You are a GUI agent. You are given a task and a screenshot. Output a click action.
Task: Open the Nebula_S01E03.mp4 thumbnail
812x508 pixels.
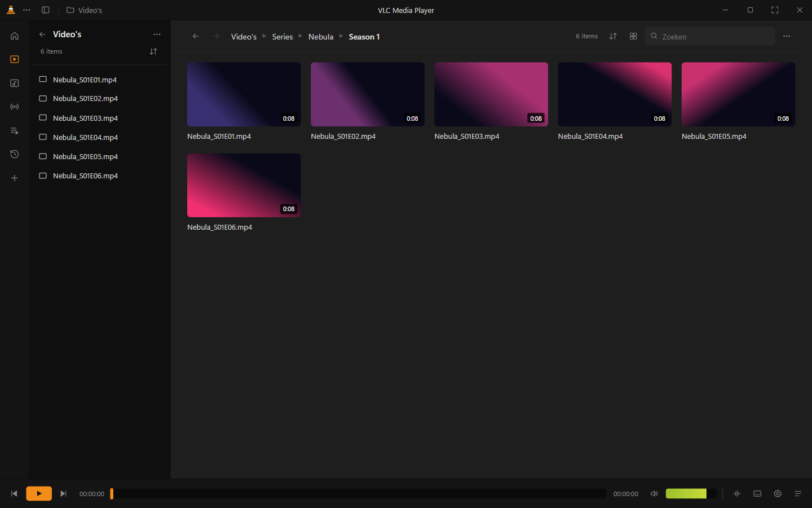pos(491,94)
